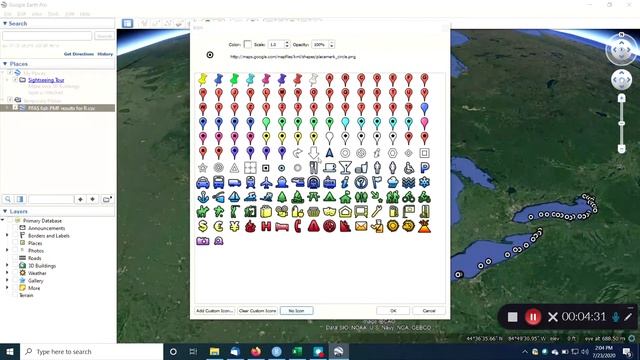Choose the blue airplane icon
This screenshot has width=640, height=360.
pos(266,182)
